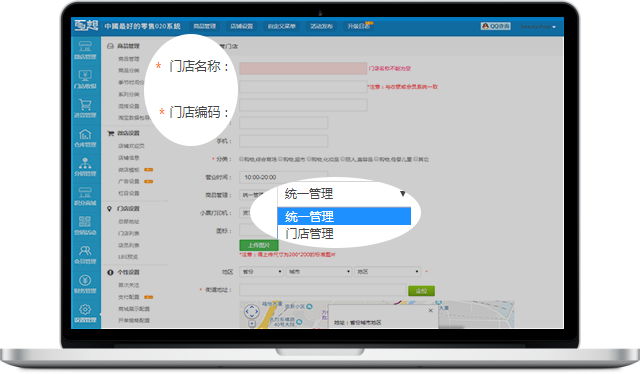Check the 其它 category checkbox
The width and height of the screenshot is (640, 374).
pos(416,159)
